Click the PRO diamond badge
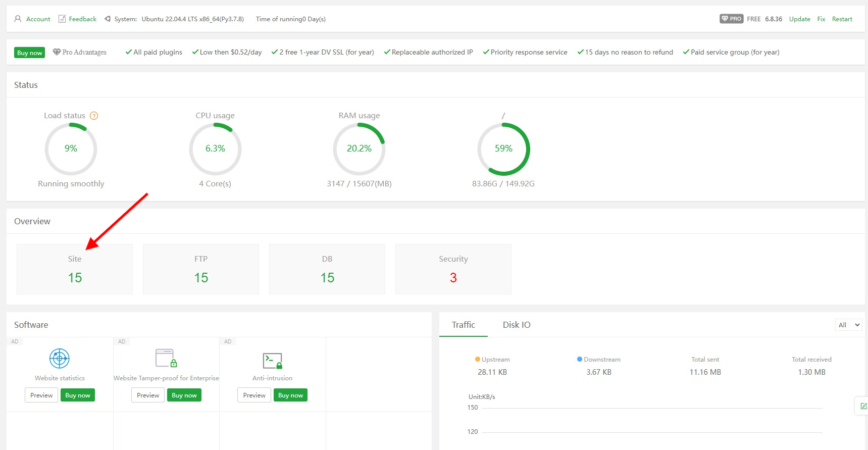The height and width of the screenshot is (450, 868). [731, 19]
